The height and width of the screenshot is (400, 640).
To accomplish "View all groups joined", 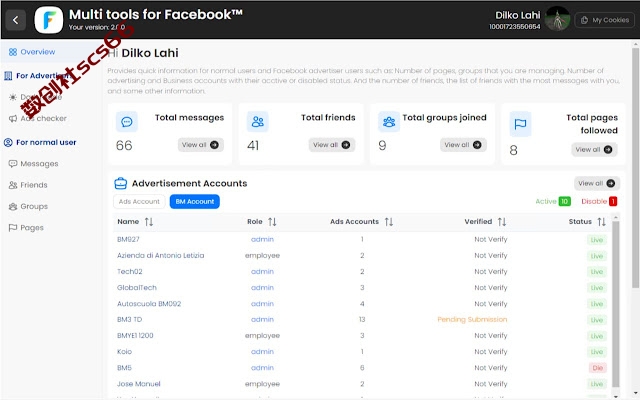I will tap(463, 145).
